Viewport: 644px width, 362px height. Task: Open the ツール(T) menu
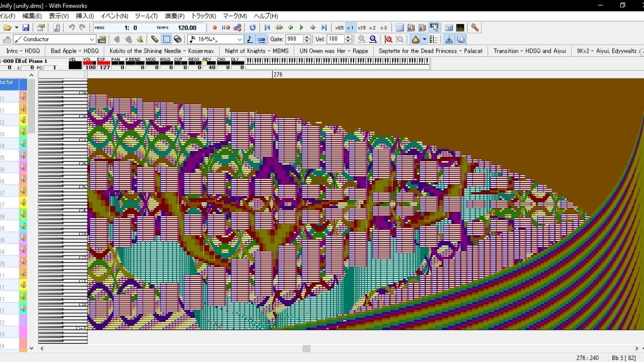click(146, 16)
